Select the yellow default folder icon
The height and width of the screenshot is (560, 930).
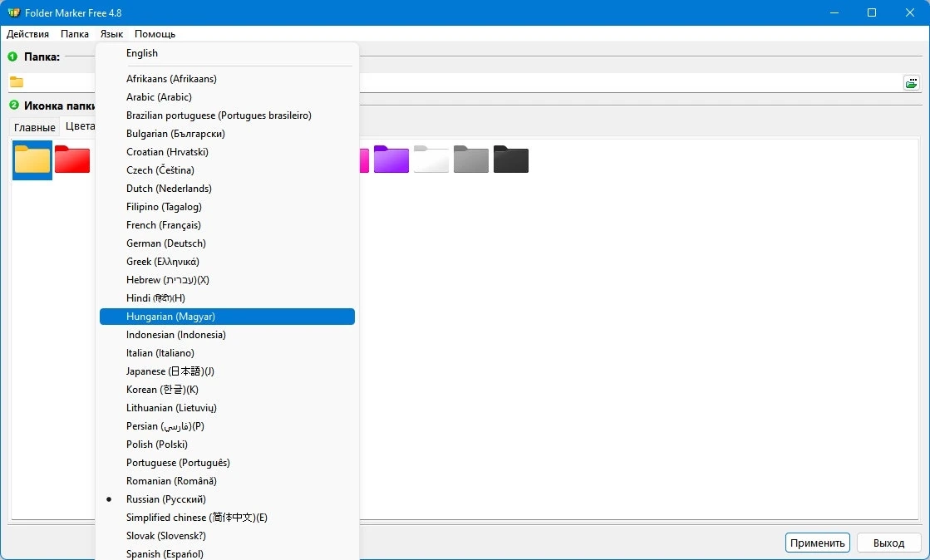click(x=32, y=160)
